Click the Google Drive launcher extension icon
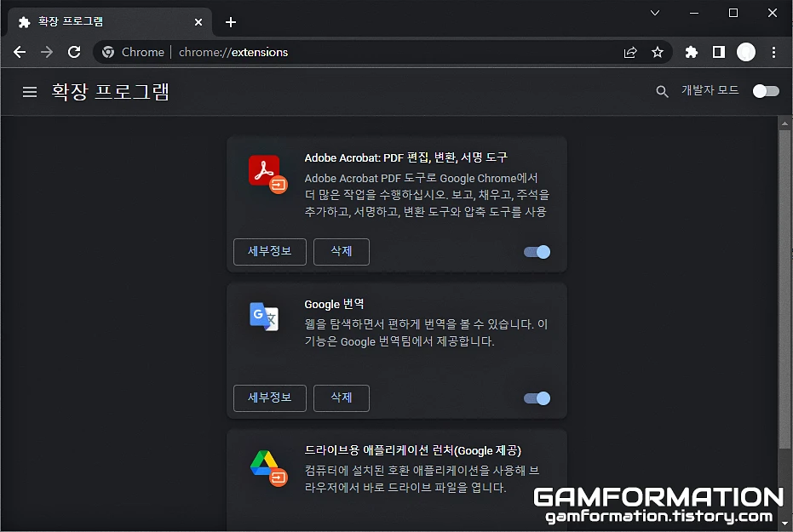Viewport: 793px width, 532px height. 268,467
